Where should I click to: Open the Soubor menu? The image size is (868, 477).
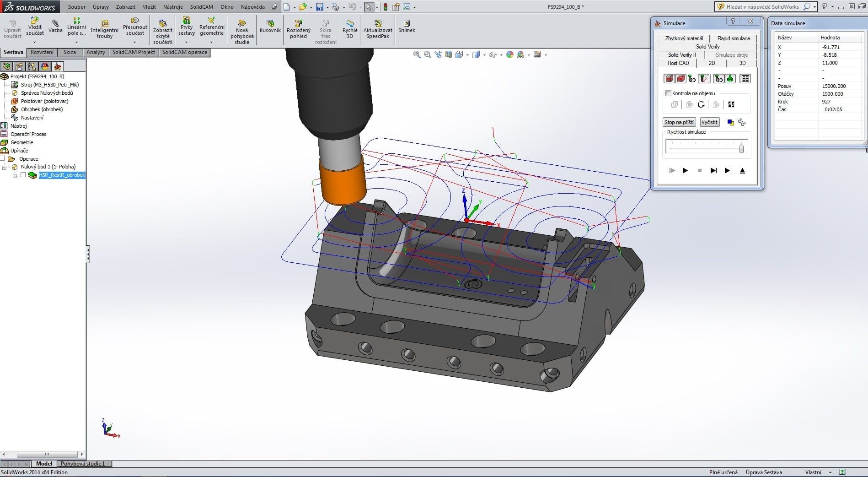(x=77, y=7)
